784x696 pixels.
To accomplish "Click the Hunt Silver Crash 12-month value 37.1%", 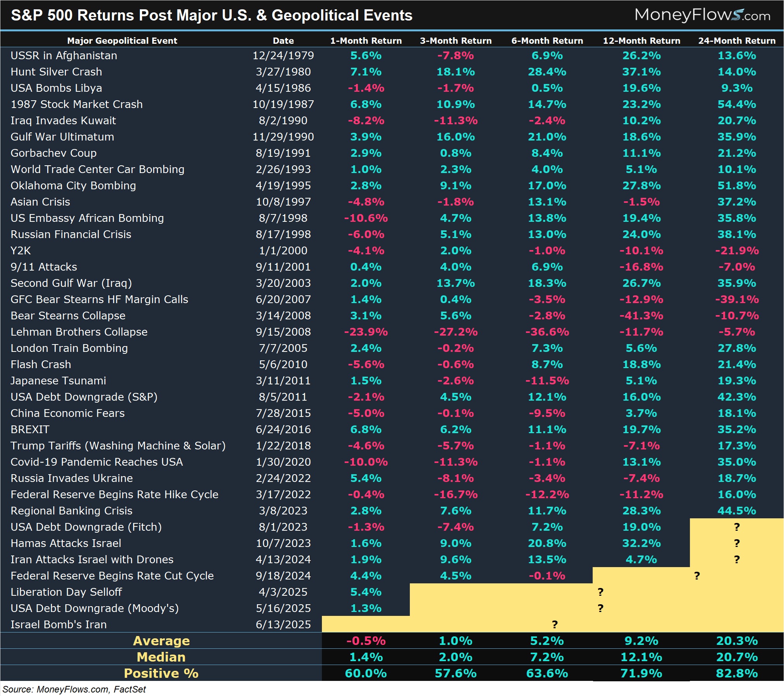I will coord(641,72).
